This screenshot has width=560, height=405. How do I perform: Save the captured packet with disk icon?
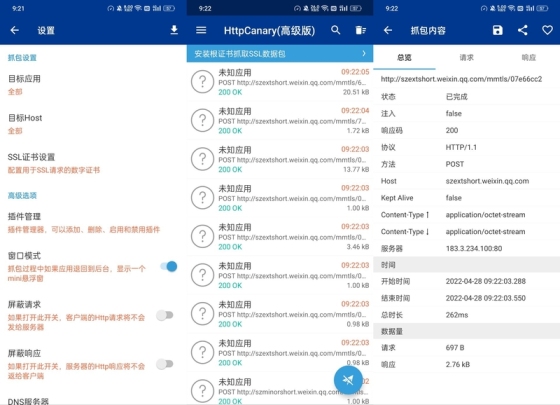(498, 30)
